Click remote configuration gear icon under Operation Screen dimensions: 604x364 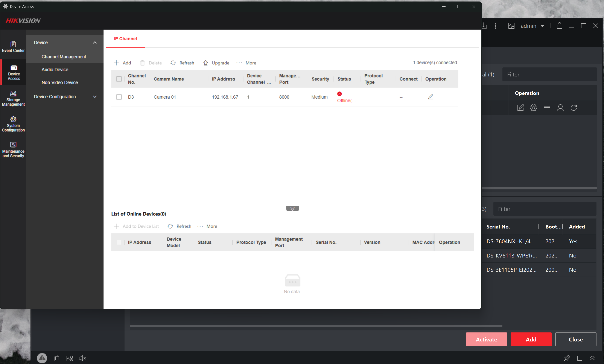tap(533, 108)
